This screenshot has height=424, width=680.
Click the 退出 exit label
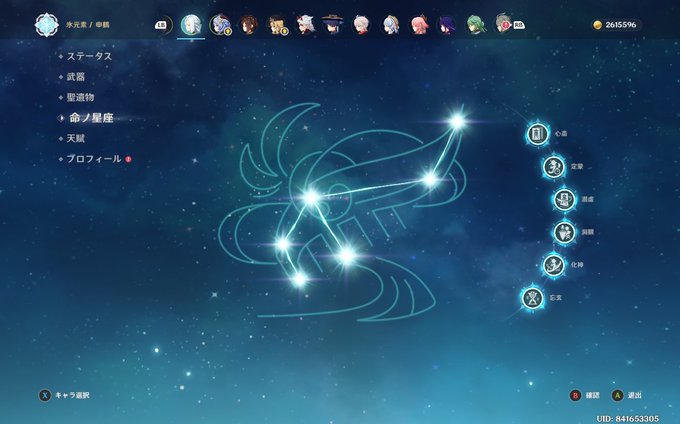[634, 395]
